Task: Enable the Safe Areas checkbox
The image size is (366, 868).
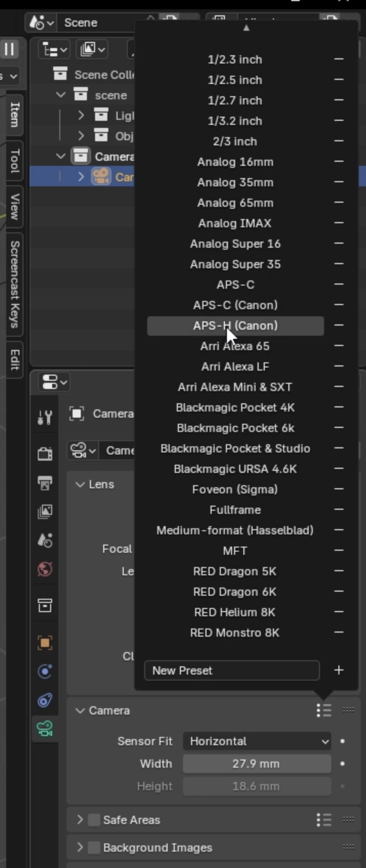Action: (x=94, y=820)
